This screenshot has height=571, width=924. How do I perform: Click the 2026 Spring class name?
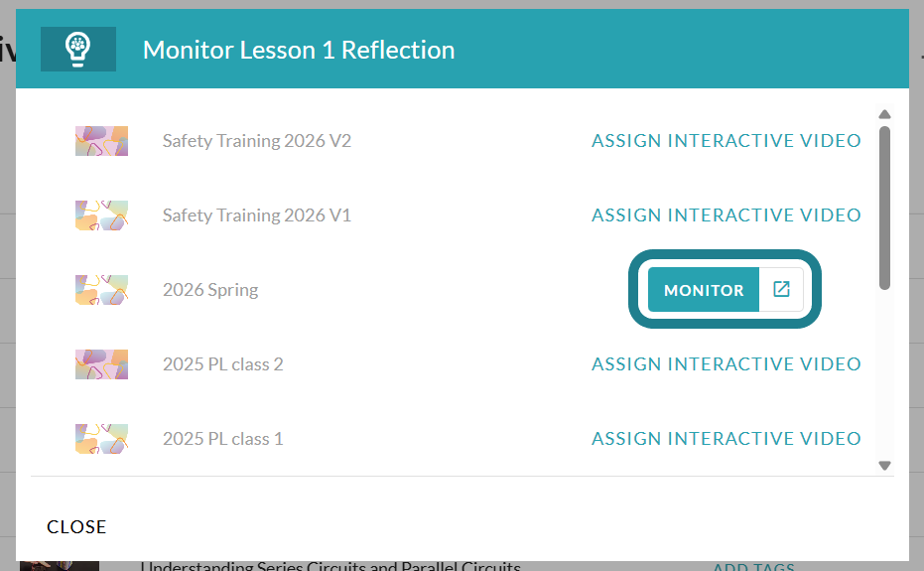coord(210,290)
